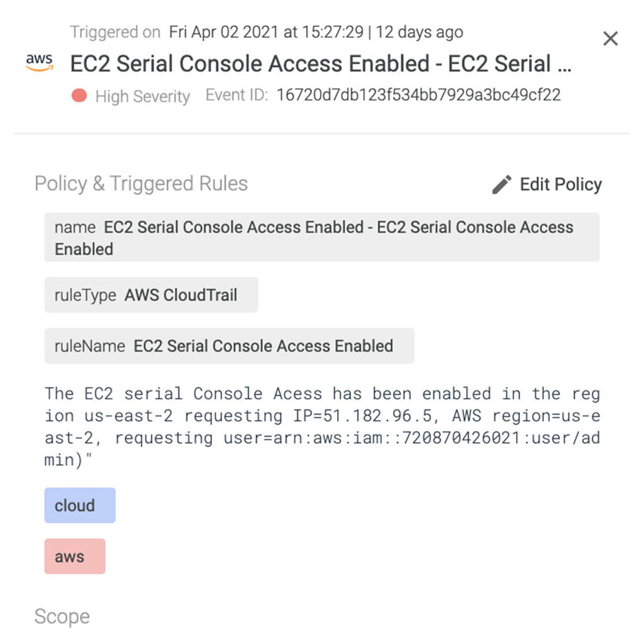
Task: Toggle the cloud tag selection
Action: tap(79, 505)
